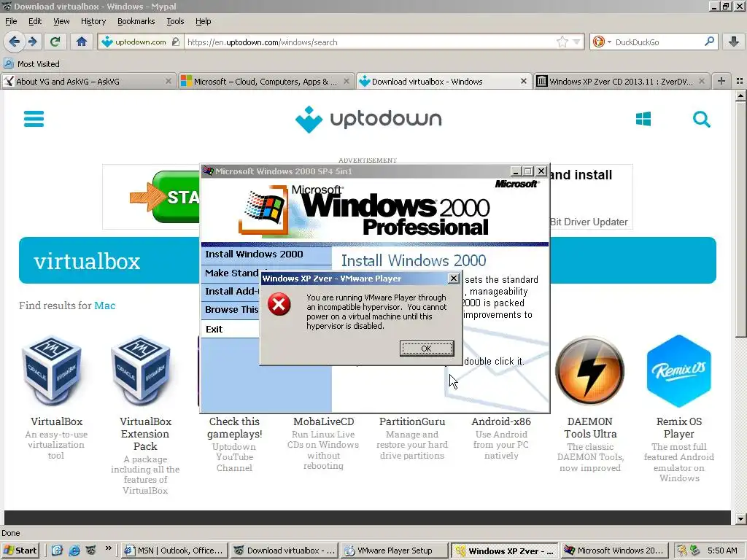The image size is (747, 560).
Task: Click the Mac results link
Action: tap(105, 306)
